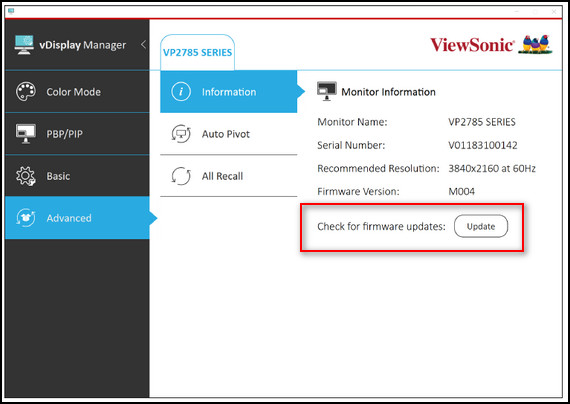Screen dimensions: 570x404
Task: Close the vDisplay Manager window
Action: [554, 12]
